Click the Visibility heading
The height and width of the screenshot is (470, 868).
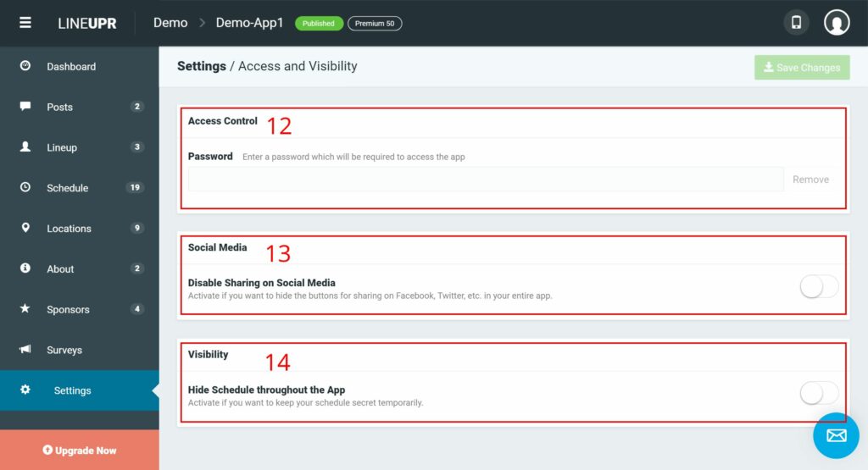[x=209, y=355]
